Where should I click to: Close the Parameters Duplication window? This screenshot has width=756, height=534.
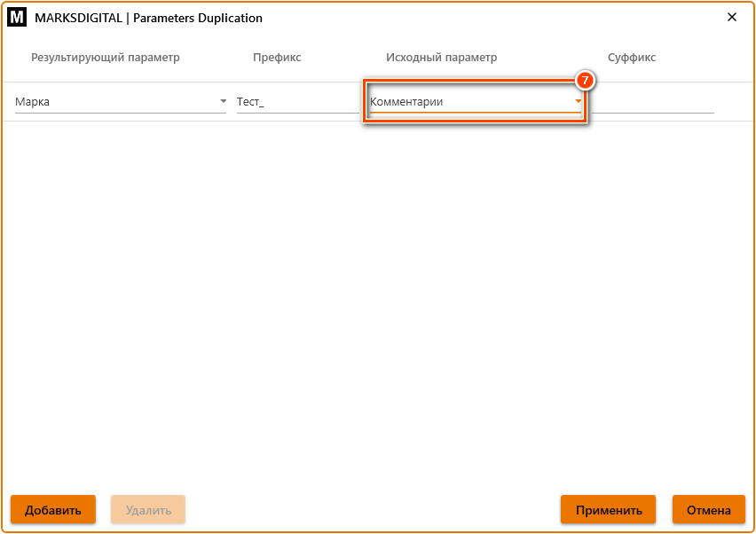(732, 18)
